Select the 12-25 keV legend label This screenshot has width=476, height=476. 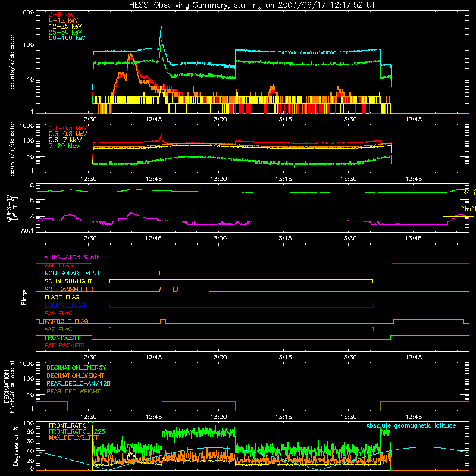(x=65, y=26)
